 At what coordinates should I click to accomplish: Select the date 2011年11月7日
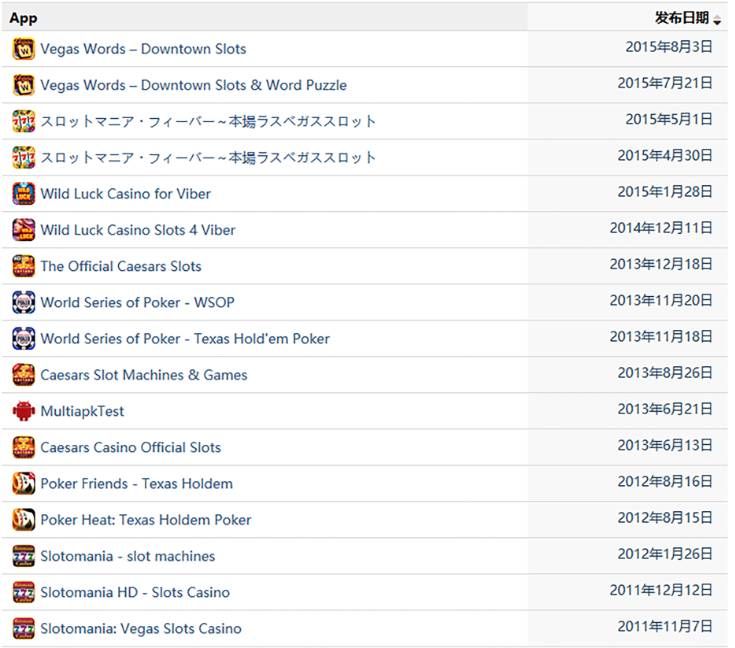coord(665,626)
